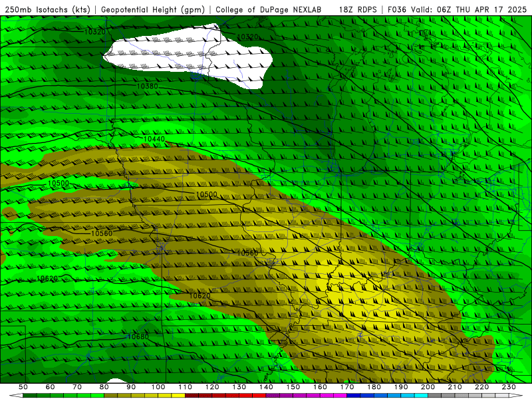532x399 pixels.
Task: Click the 210 value on the color scale
Action: click(x=456, y=387)
